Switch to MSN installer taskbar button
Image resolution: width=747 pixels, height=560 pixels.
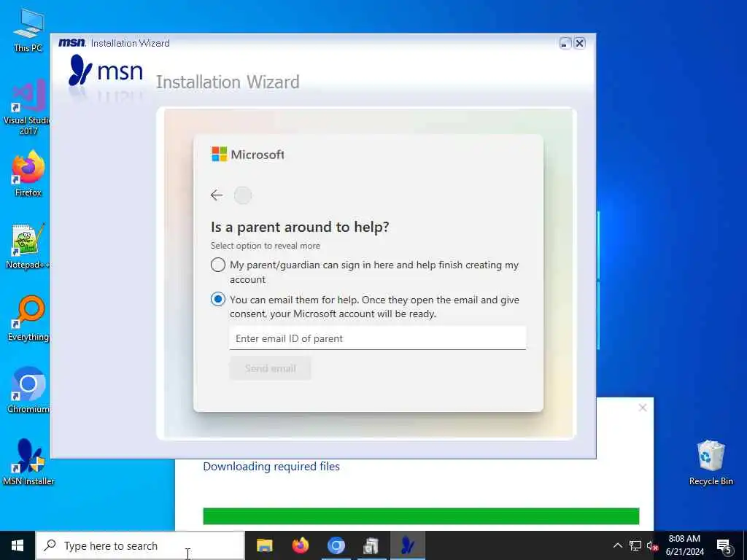coord(407,545)
